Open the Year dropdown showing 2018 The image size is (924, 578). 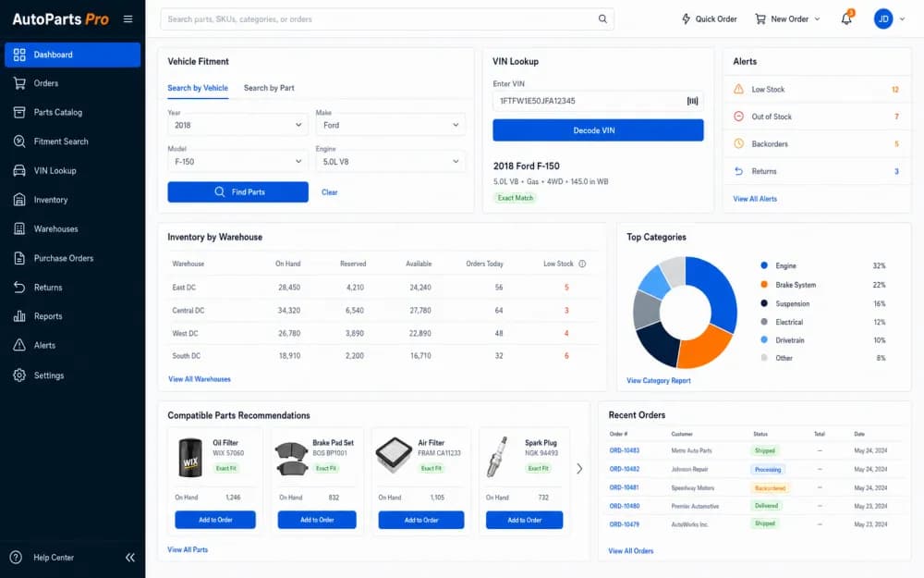click(x=237, y=125)
